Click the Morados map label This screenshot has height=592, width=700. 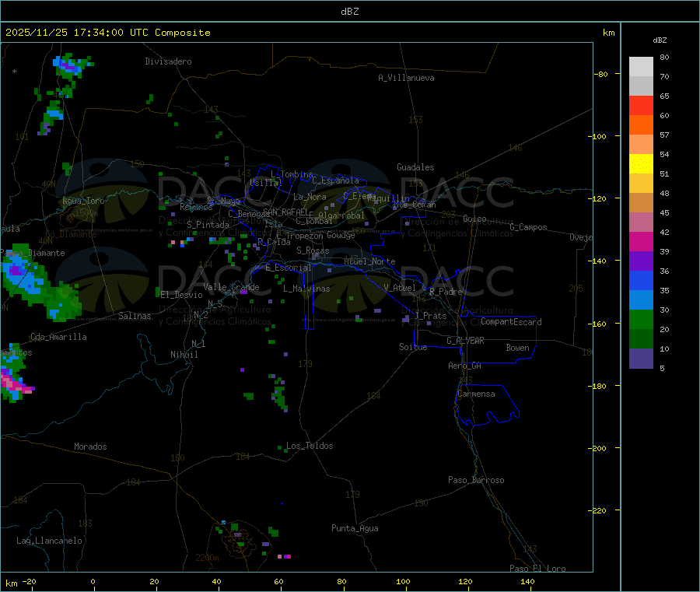(x=90, y=447)
